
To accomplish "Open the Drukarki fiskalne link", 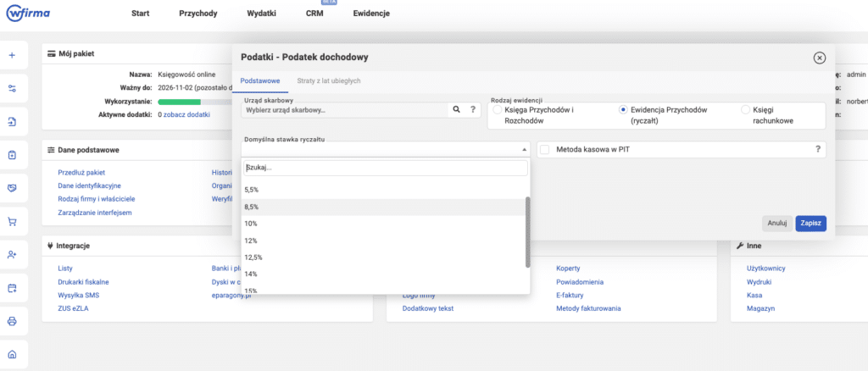I will pyautogui.click(x=83, y=281).
